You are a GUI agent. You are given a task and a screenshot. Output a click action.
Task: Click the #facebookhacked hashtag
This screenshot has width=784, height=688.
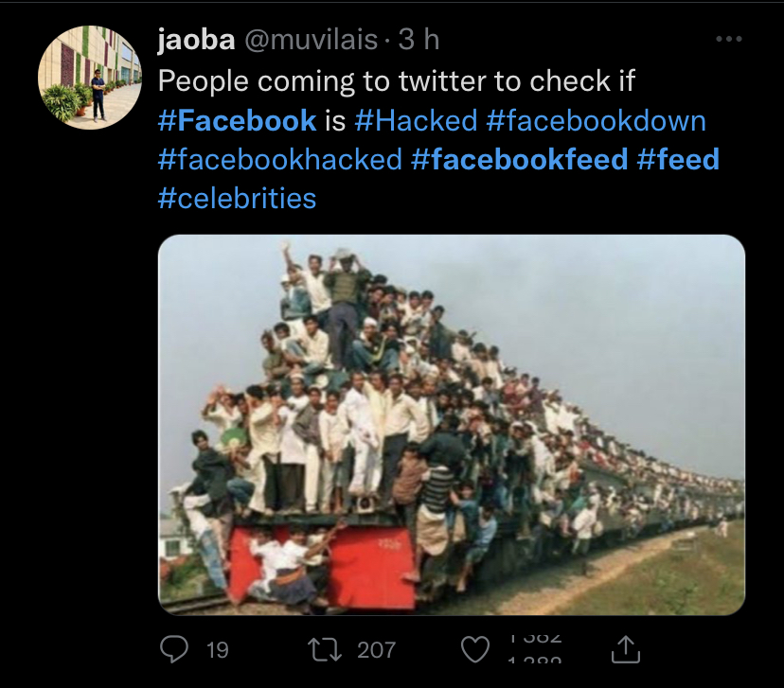[280, 159]
